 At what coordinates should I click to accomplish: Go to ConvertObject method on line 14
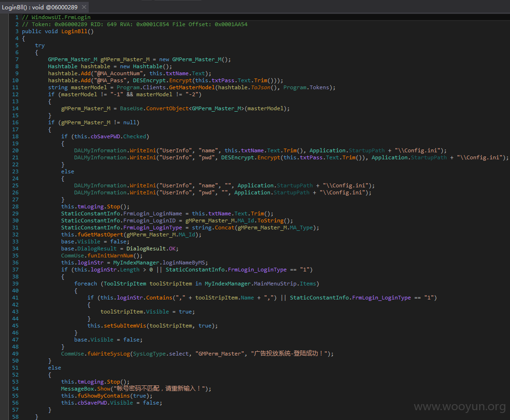[167, 108]
